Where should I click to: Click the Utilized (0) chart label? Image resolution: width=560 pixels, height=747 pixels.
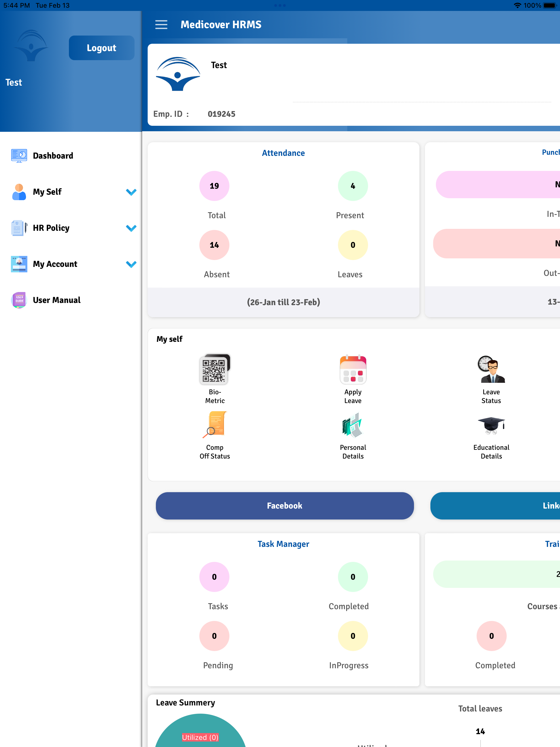(x=200, y=737)
